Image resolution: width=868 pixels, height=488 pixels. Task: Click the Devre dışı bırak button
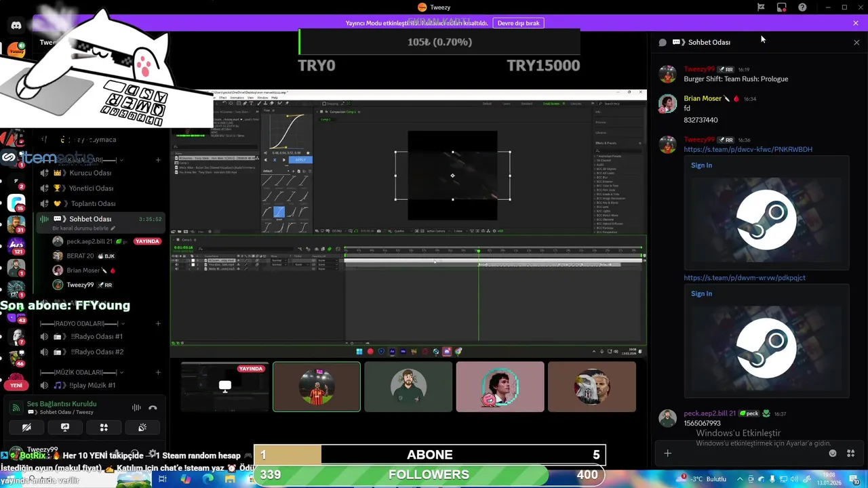point(519,23)
